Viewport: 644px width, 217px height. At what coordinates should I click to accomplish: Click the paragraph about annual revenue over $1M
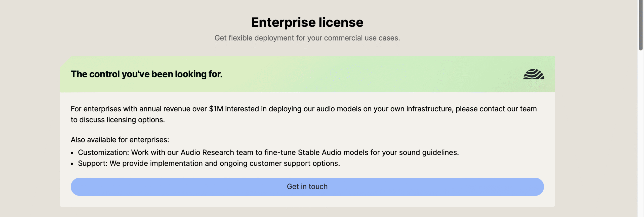[x=304, y=114]
